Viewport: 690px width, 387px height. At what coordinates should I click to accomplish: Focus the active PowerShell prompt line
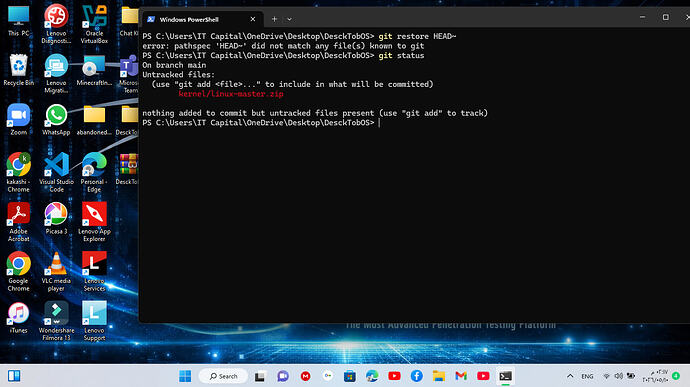click(x=261, y=123)
